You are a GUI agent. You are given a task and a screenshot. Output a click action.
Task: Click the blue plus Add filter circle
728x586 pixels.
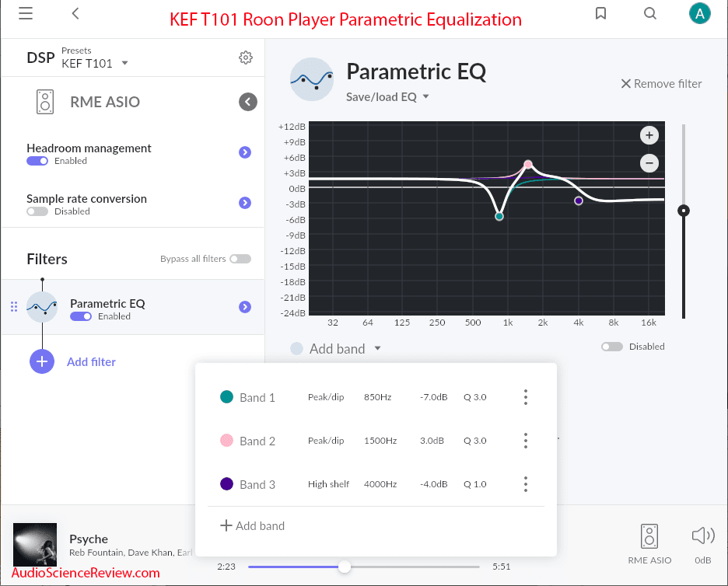pyautogui.click(x=42, y=361)
